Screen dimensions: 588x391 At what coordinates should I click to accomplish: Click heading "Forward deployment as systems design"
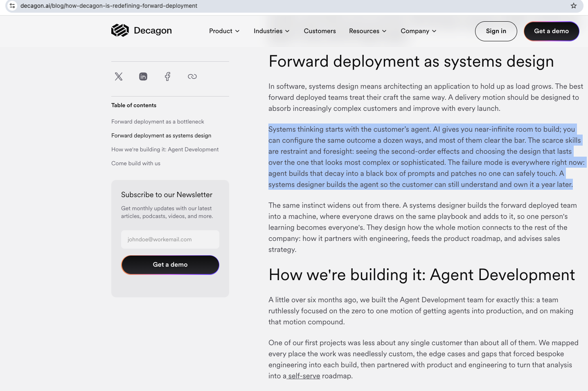click(411, 61)
